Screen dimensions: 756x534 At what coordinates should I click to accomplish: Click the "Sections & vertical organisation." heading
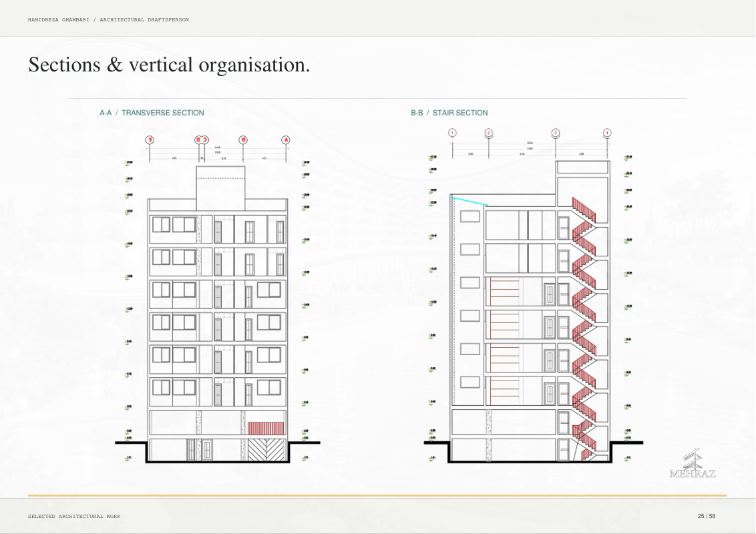click(169, 65)
